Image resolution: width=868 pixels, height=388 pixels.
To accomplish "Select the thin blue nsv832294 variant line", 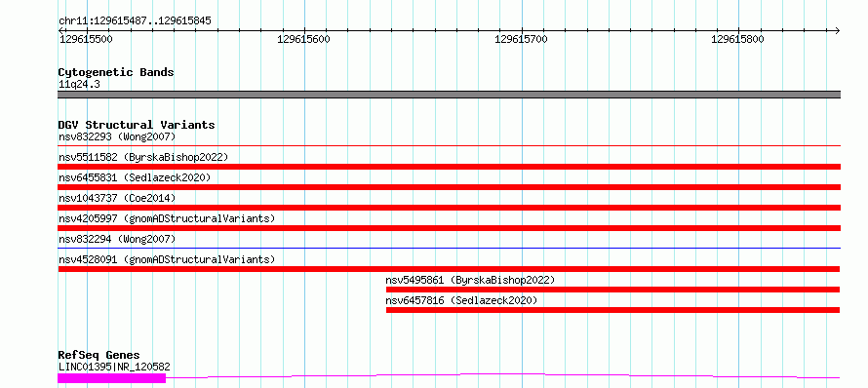I will tap(449, 248).
